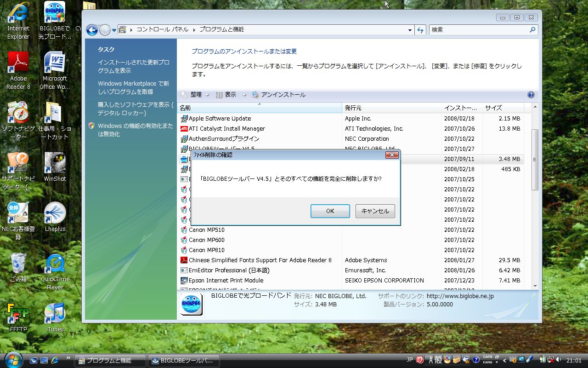Open インストールされた更新プログラムを表示 link
The width and height of the screenshot is (588, 368).
133,66
